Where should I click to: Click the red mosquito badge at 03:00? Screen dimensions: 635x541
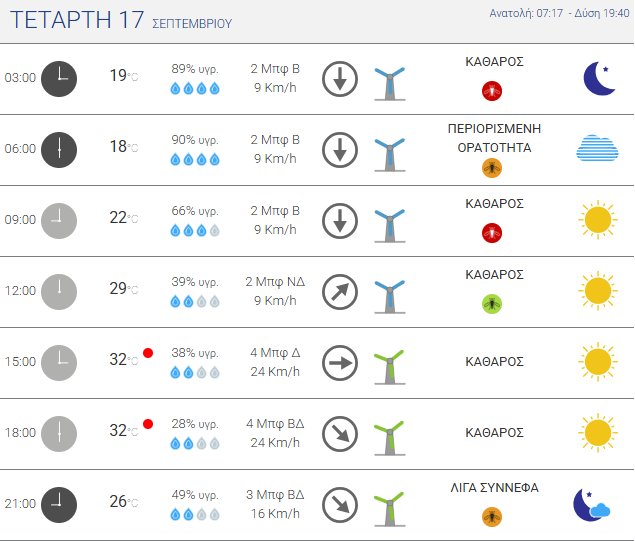coord(492,91)
